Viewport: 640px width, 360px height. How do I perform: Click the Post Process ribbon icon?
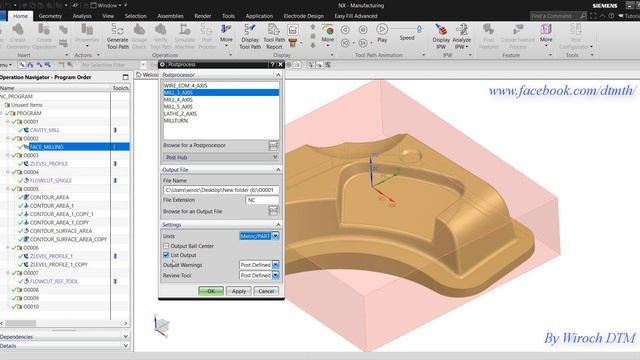point(207,36)
